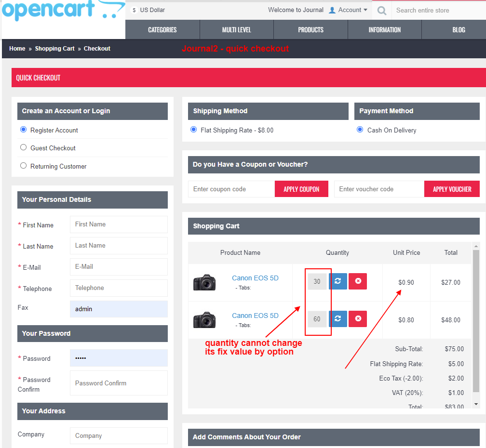The height and width of the screenshot is (448, 486).
Task: Select Cash On Delivery payment method
Action: [359, 129]
